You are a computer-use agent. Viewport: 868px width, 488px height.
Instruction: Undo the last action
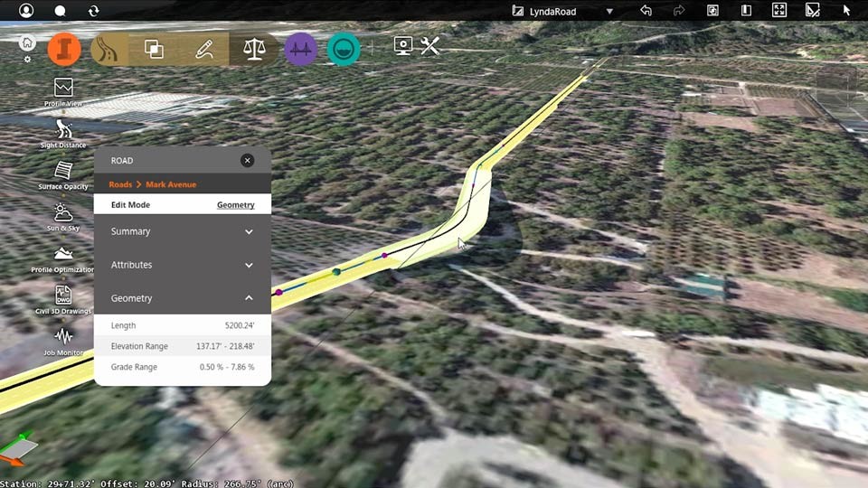coord(646,11)
